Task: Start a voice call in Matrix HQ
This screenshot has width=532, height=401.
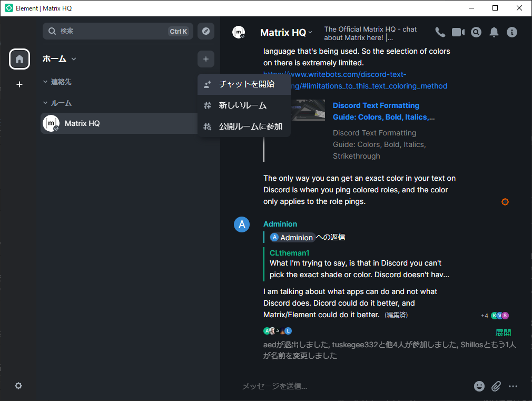Action: (440, 32)
